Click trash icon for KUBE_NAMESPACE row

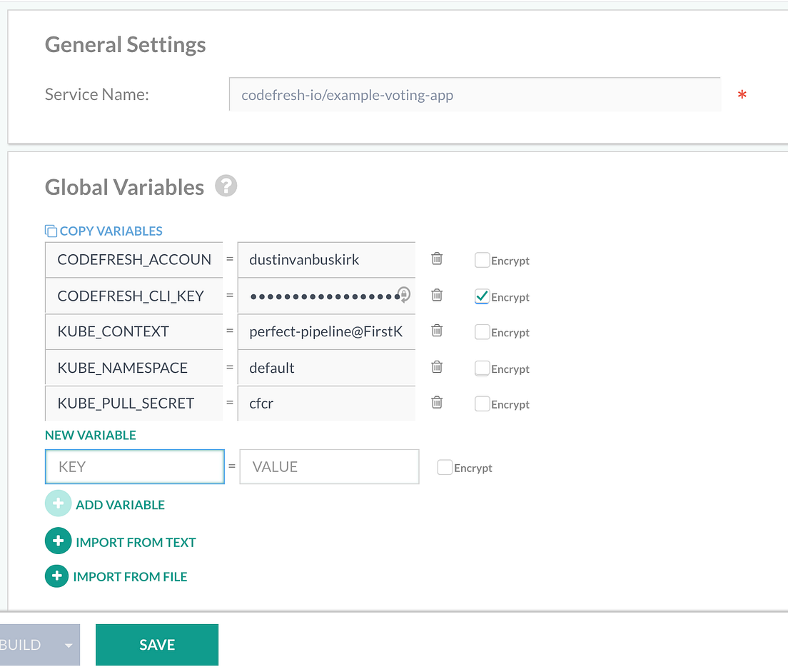[x=437, y=366]
